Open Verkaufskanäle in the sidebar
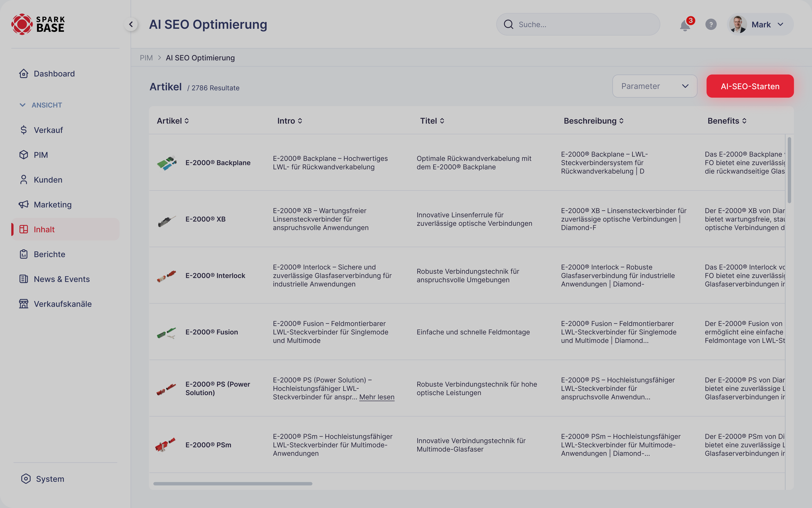The image size is (812, 508). (65, 304)
